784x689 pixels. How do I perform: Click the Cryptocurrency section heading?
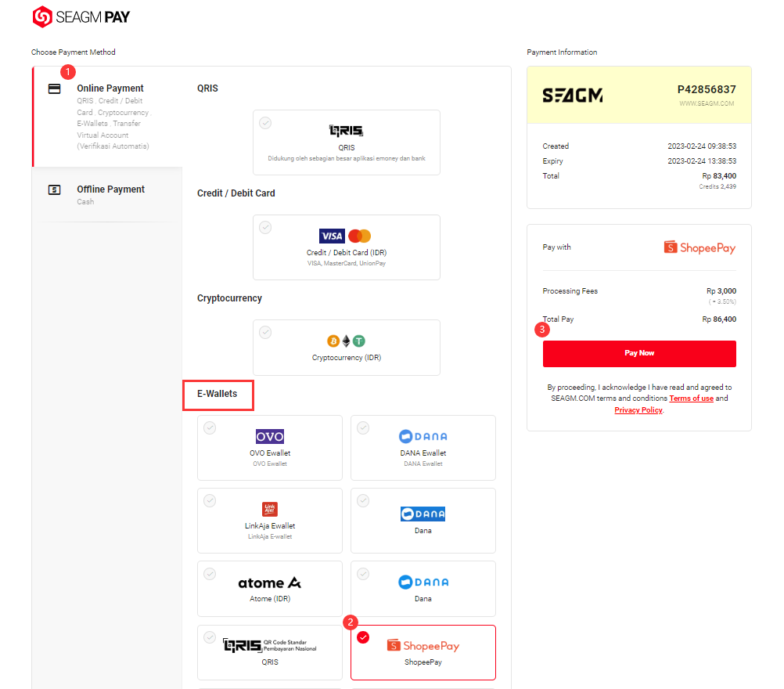pyautogui.click(x=229, y=298)
